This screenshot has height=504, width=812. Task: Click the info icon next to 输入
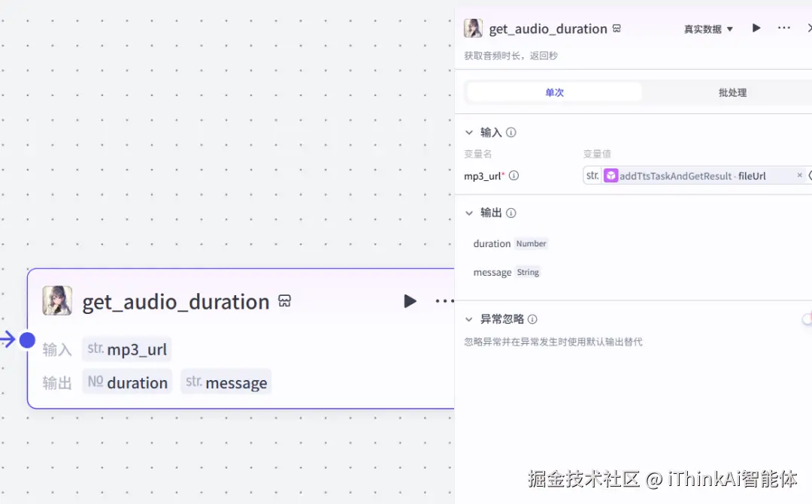point(511,132)
